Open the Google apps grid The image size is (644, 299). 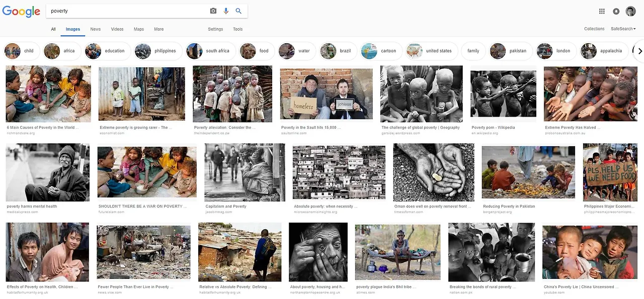[602, 11]
